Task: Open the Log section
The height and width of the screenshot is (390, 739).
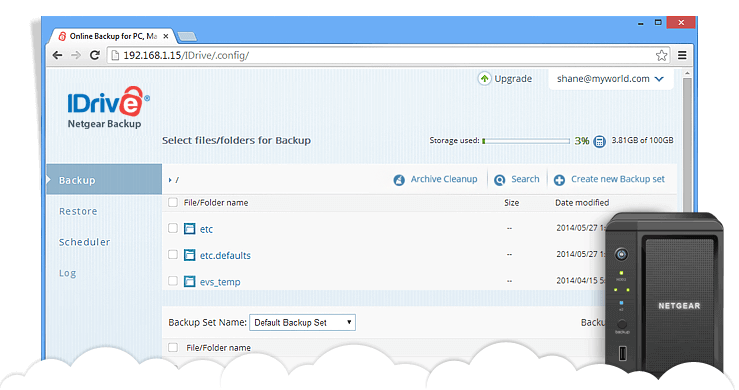Action: click(x=67, y=273)
